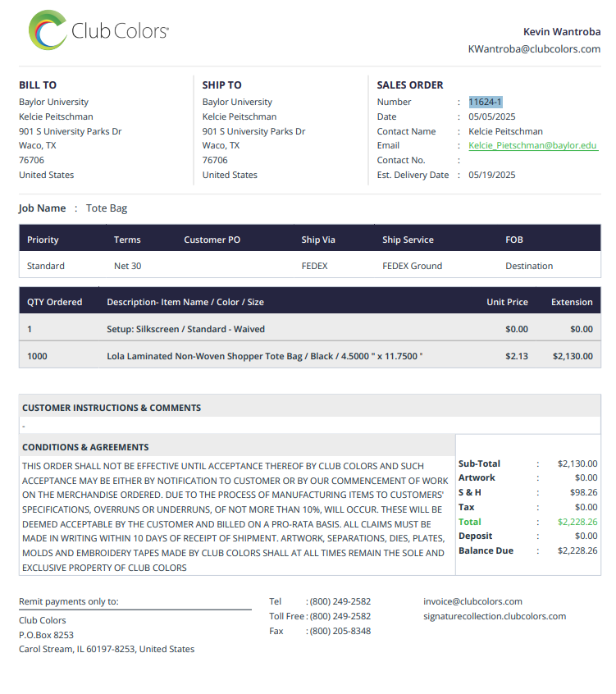The width and height of the screenshot is (616, 694).
Task: Click the S & H charge $98.26
Action: (x=583, y=492)
